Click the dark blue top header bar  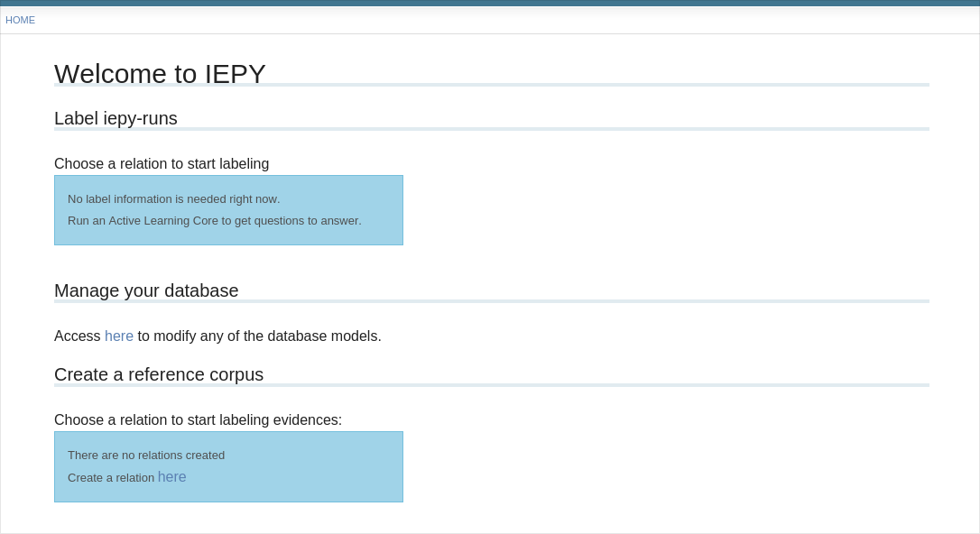490,3
